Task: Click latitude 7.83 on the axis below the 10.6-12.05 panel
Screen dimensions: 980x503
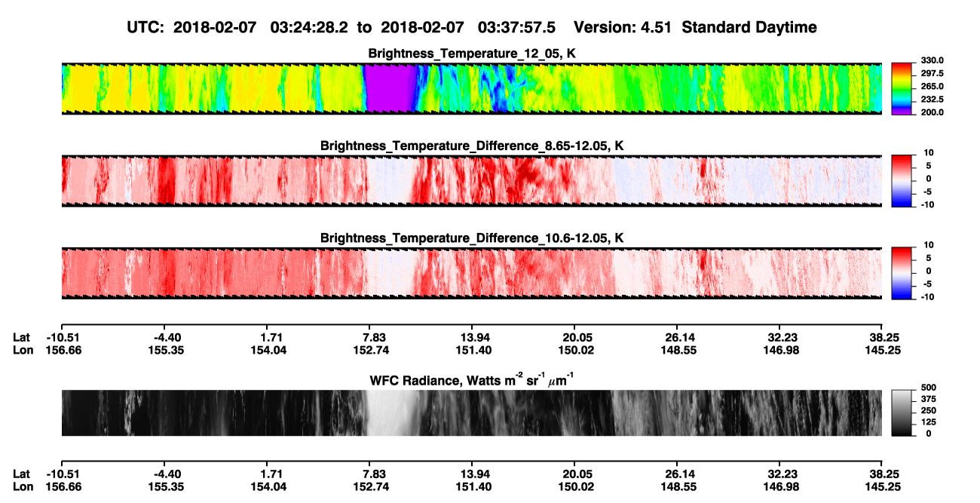Action: [x=374, y=338]
